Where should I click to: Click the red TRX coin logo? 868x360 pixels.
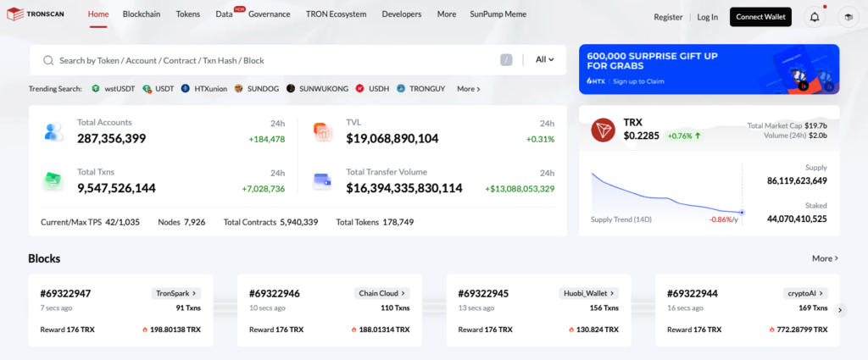tap(603, 130)
